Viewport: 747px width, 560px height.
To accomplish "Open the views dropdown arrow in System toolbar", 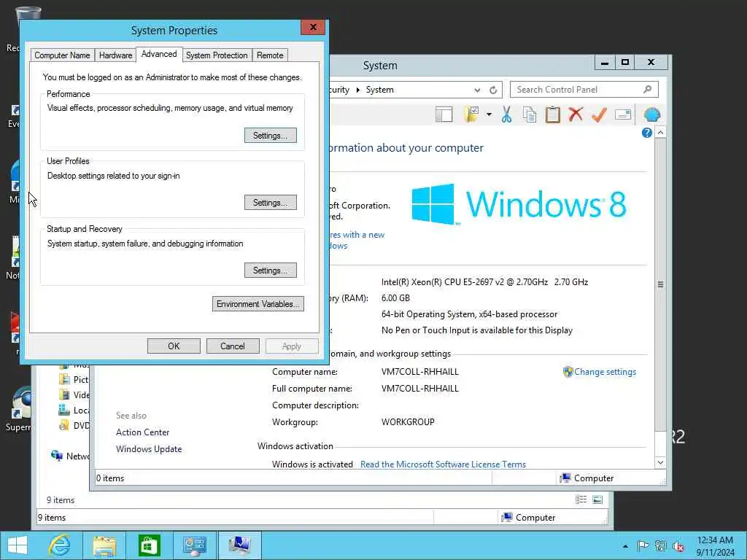I will click(489, 114).
